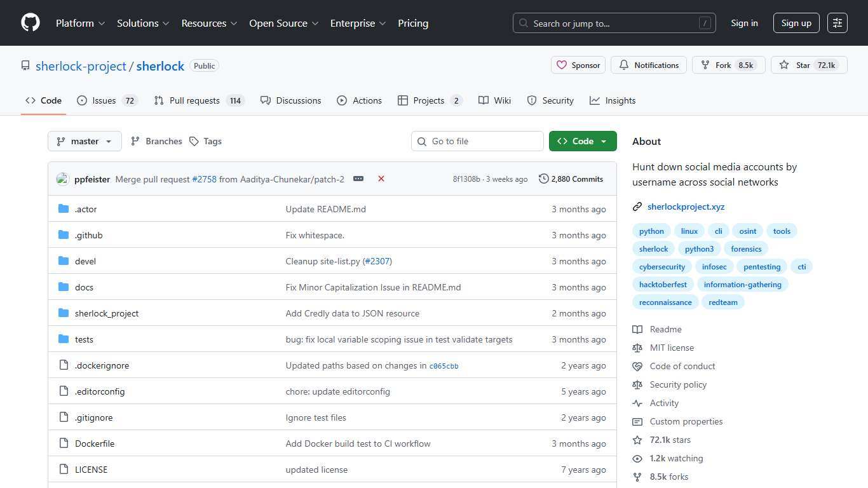Open the Insights tab
This screenshot has height=488, width=868.
612,100
